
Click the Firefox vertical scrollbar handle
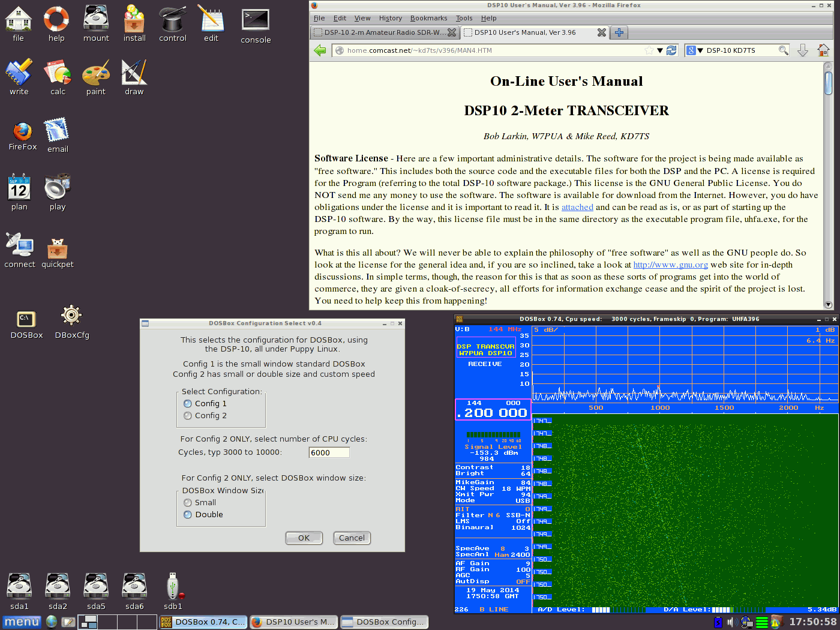[828, 83]
